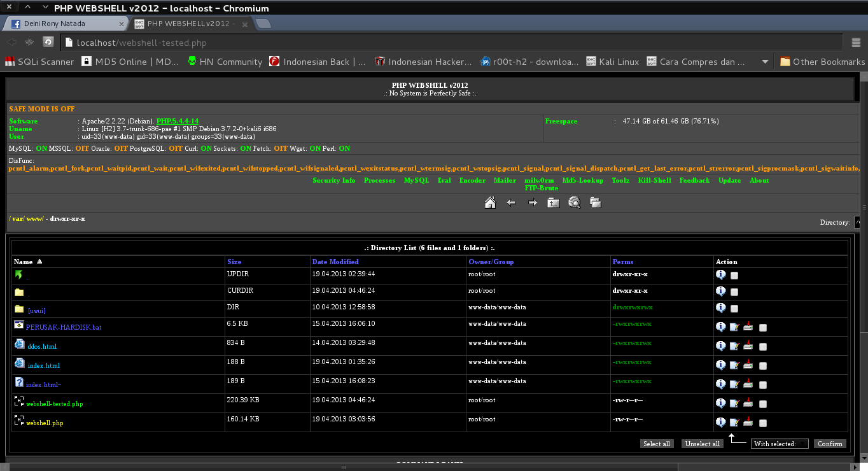Open the search magnifier icon
The width and height of the screenshot is (868, 471).
574,202
